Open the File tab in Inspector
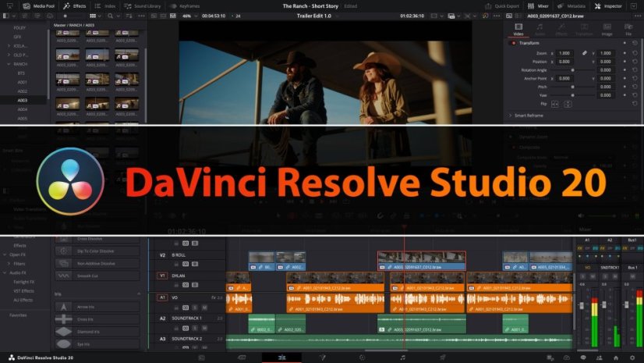644x363 pixels. pos(628,29)
